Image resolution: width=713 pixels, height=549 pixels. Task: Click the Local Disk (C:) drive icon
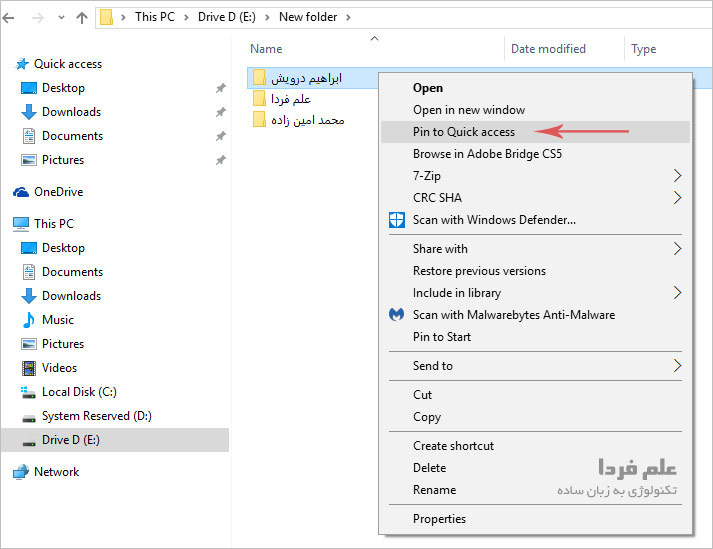(29, 392)
